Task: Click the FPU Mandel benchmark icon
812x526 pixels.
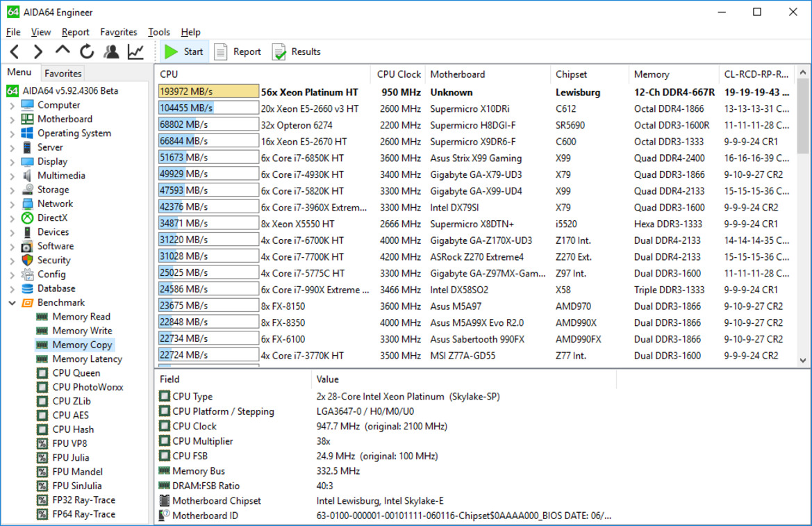Action: point(42,472)
